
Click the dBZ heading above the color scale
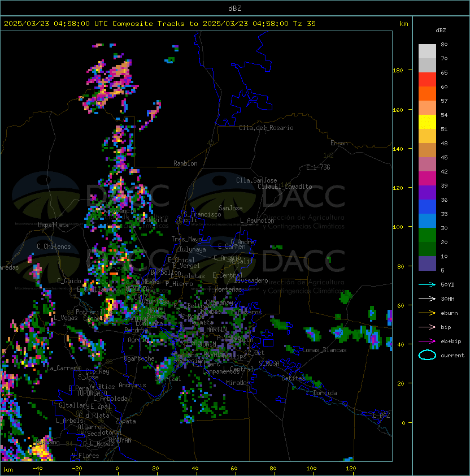[x=441, y=31]
